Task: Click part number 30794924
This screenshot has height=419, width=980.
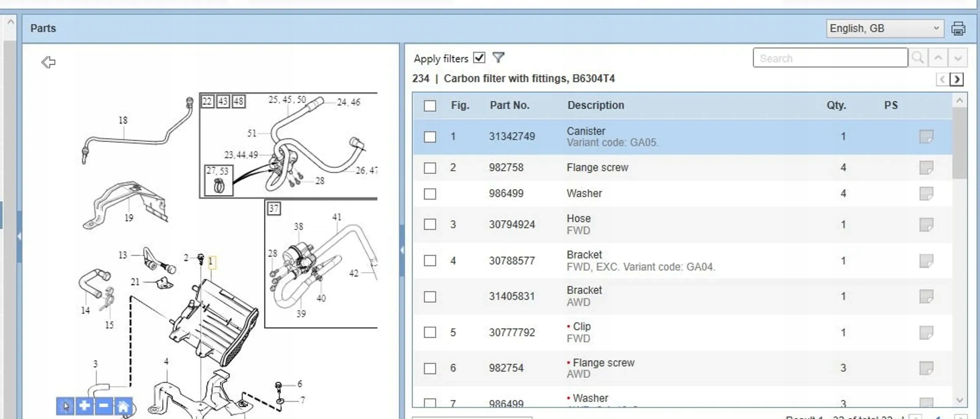Action: click(x=512, y=224)
